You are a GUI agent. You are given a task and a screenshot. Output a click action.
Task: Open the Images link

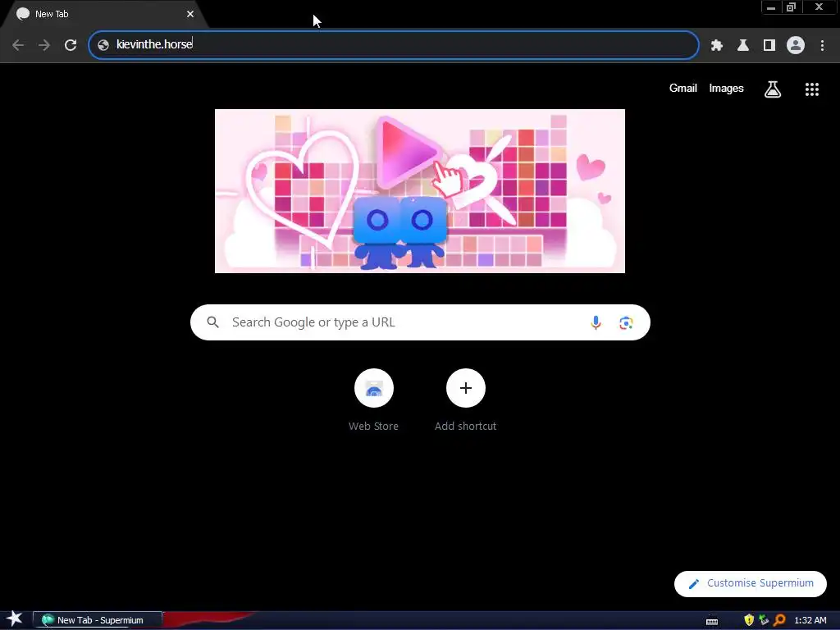727,89
